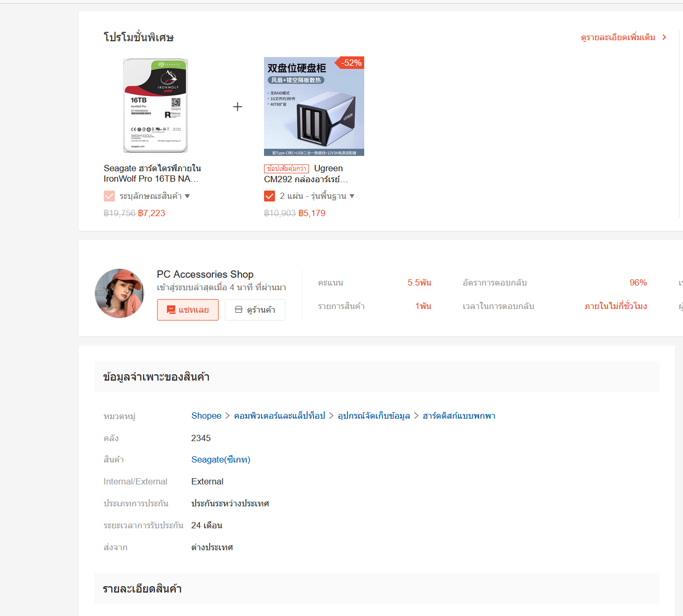Select the External value text
Screen dimensions: 683x616
click(x=207, y=481)
